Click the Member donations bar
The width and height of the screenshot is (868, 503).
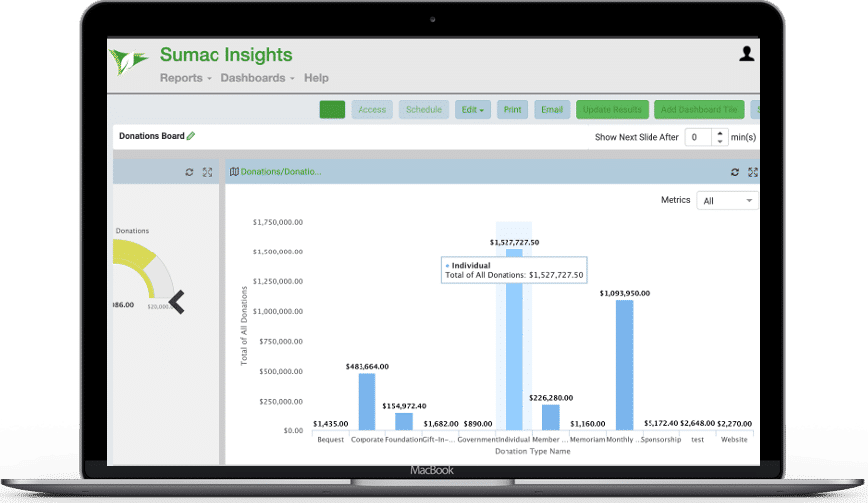tap(550, 418)
